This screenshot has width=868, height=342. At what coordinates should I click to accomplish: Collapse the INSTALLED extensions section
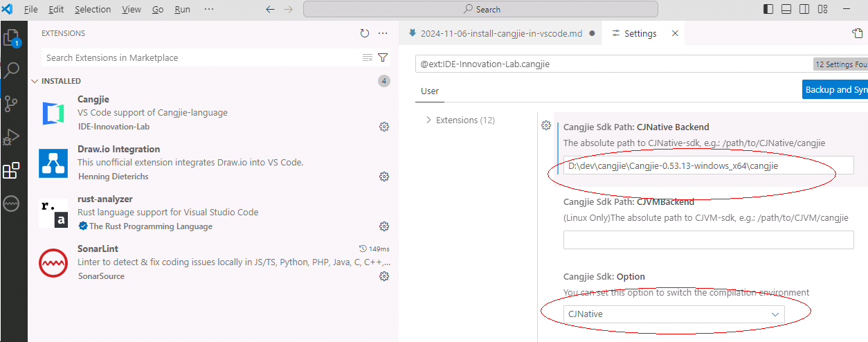pos(35,81)
